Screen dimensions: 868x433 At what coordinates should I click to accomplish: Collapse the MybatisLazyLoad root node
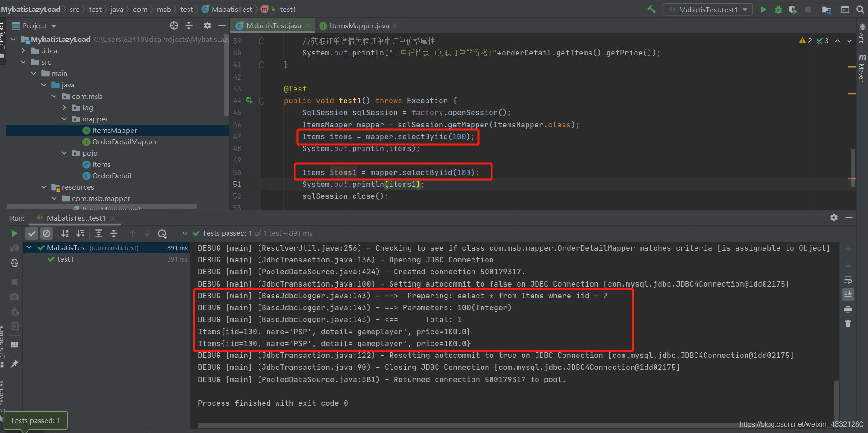(x=13, y=40)
